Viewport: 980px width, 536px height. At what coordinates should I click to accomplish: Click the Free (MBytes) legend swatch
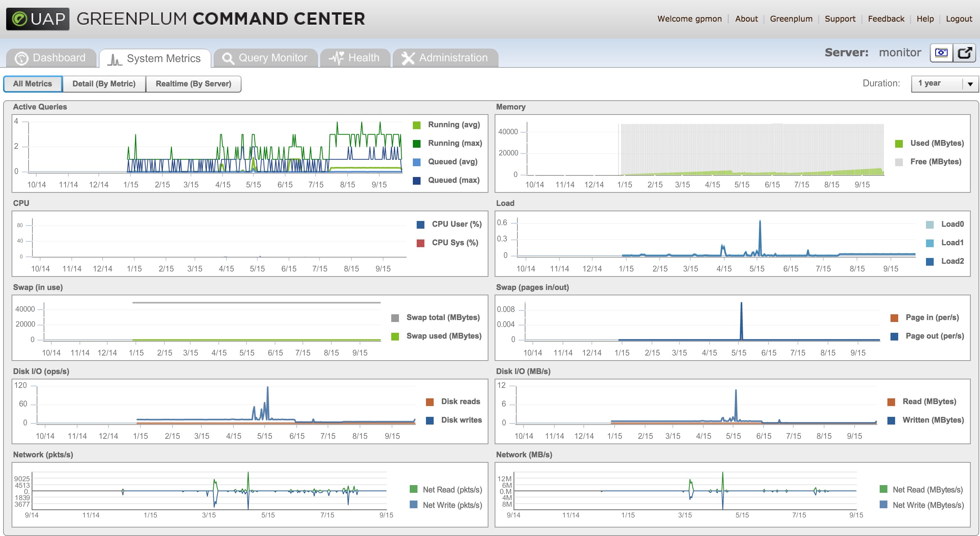tap(899, 162)
